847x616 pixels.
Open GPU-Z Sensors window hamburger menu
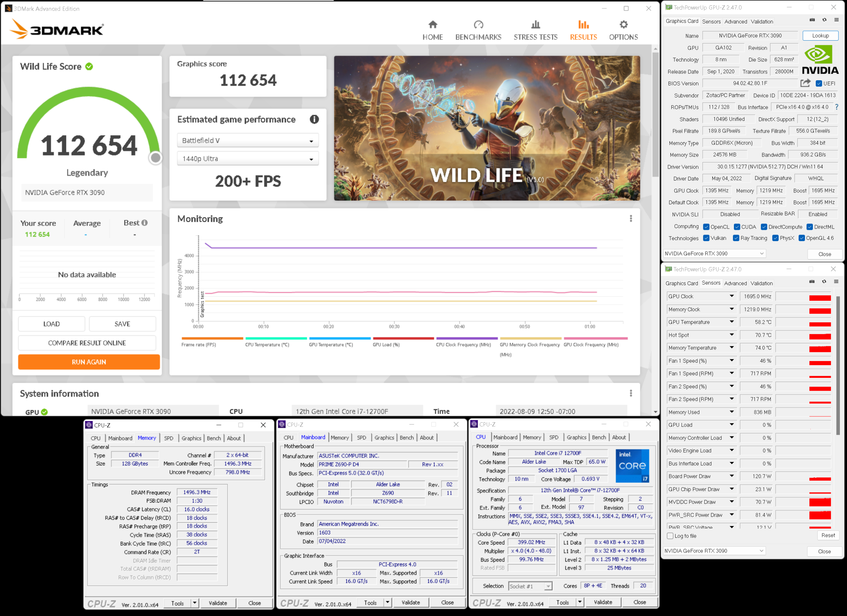click(836, 282)
